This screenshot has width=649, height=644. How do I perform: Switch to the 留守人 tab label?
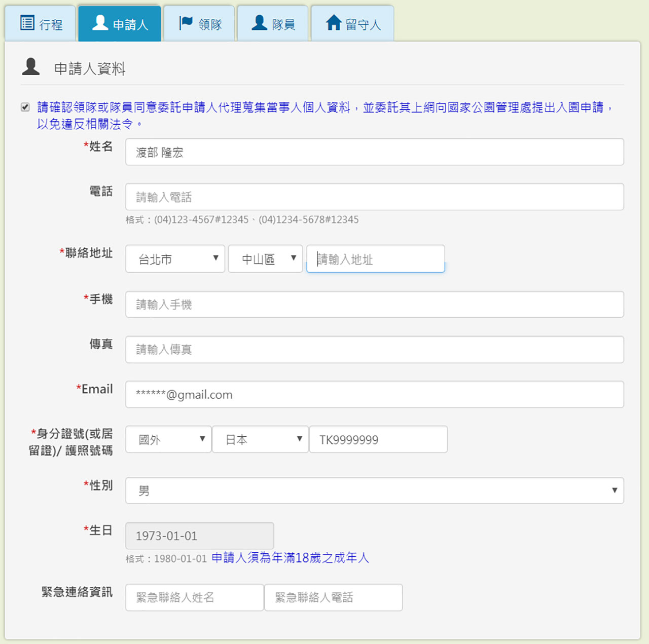click(x=363, y=25)
